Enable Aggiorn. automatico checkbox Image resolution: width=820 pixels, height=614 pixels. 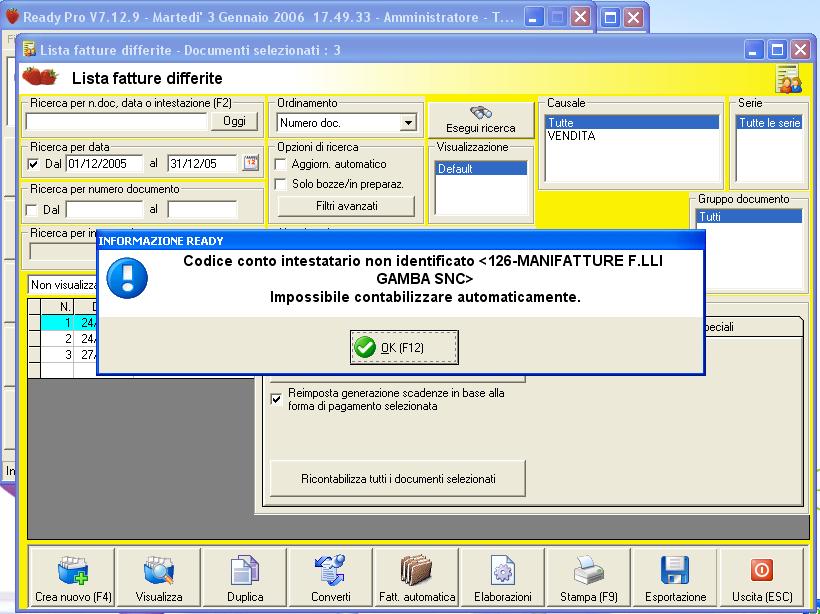click(x=281, y=165)
